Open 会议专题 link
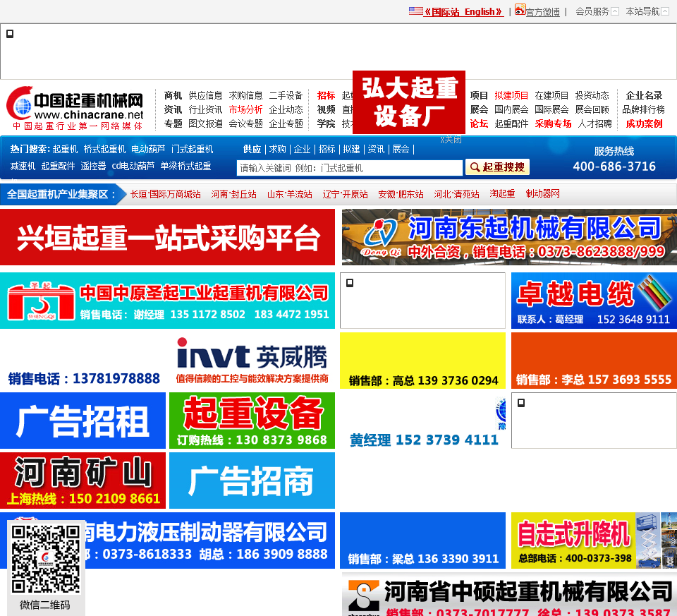The width and height of the screenshot is (677, 616). point(245,124)
